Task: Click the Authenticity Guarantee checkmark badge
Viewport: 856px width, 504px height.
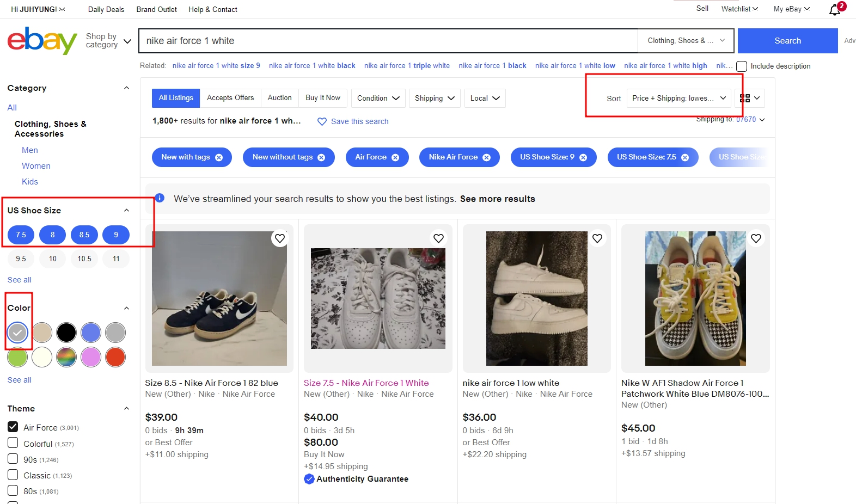Action: point(309,479)
